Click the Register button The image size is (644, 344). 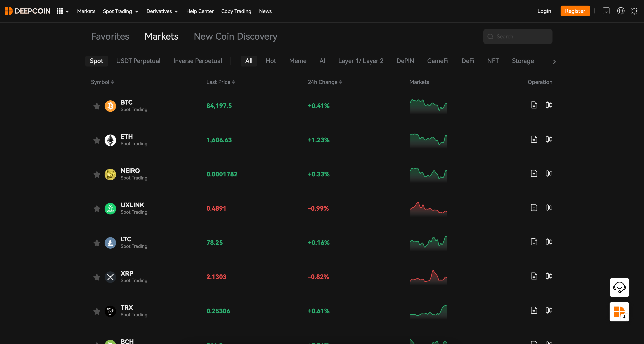pyautogui.click(x=575, y=11)
